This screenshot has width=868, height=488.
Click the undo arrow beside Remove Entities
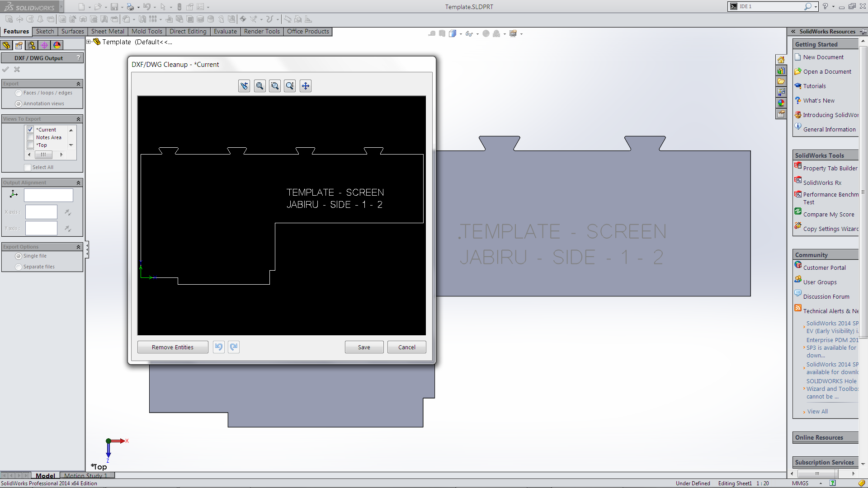coord(219,347)
